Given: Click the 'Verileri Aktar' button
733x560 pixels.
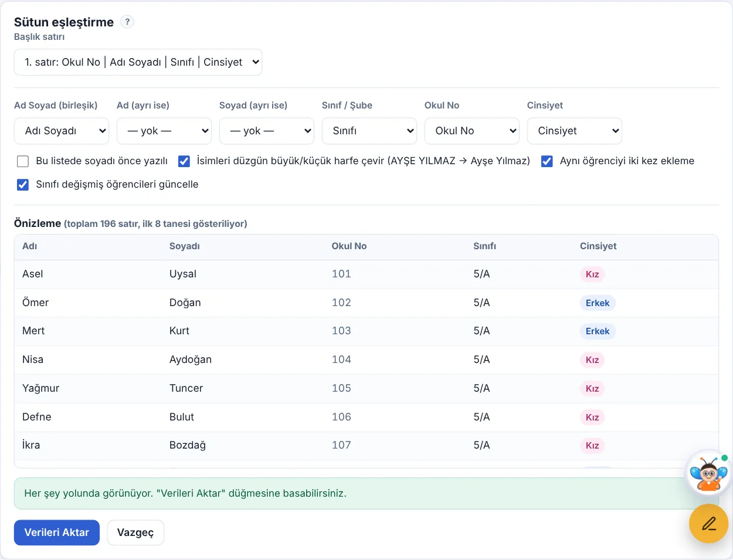Looking at the screenshot, I should pyautogui.click(x=57, y=532).
